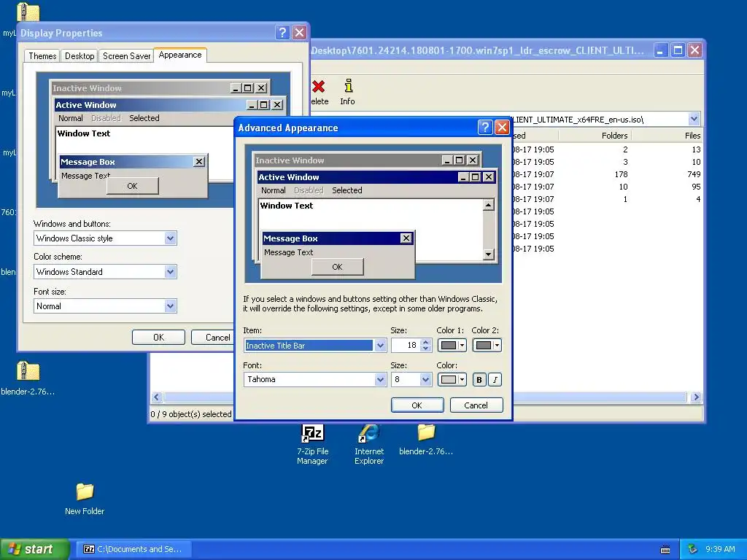747x560 pixels.
Task: Click the Folders column header in 7-Zip
Action: click(x=595, y=136)
